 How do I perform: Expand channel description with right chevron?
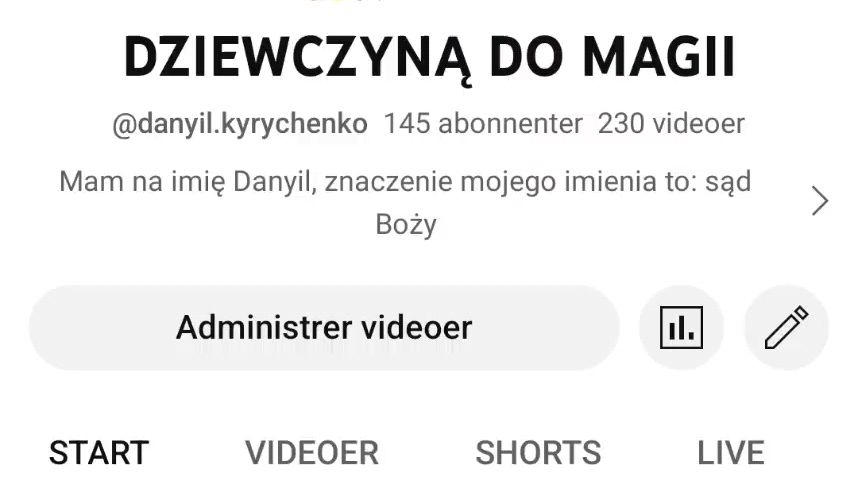pos(819,201)
